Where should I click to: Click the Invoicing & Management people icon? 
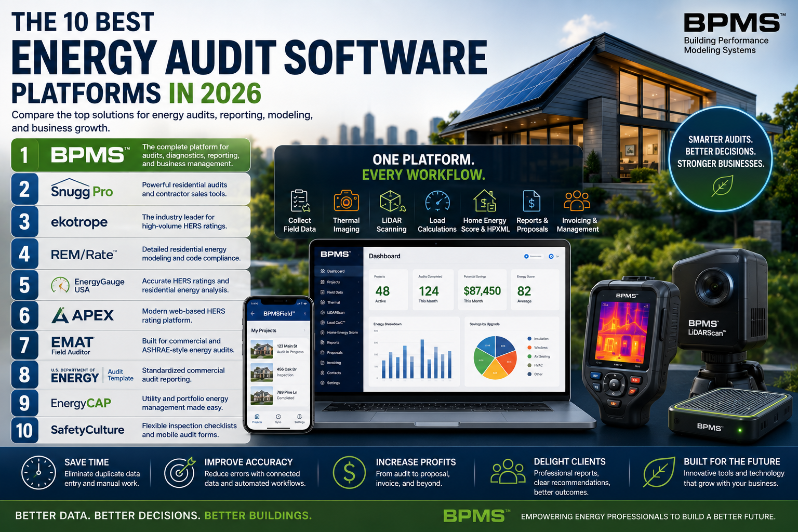click(577, 201)
